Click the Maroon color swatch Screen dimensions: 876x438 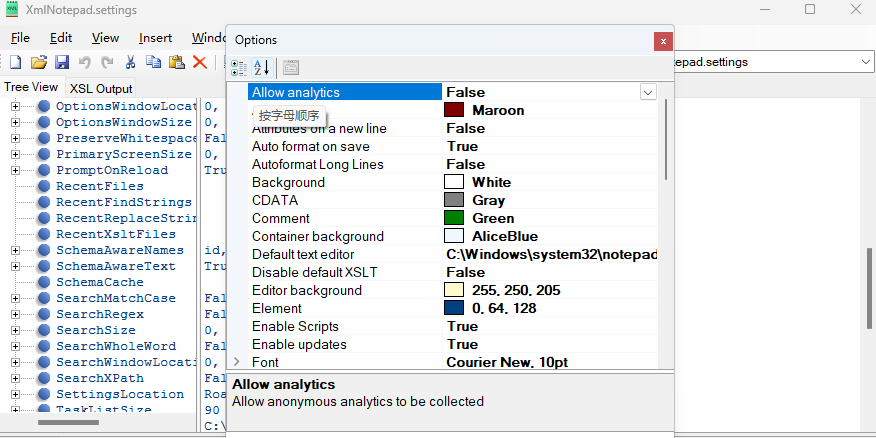(454, 110)
